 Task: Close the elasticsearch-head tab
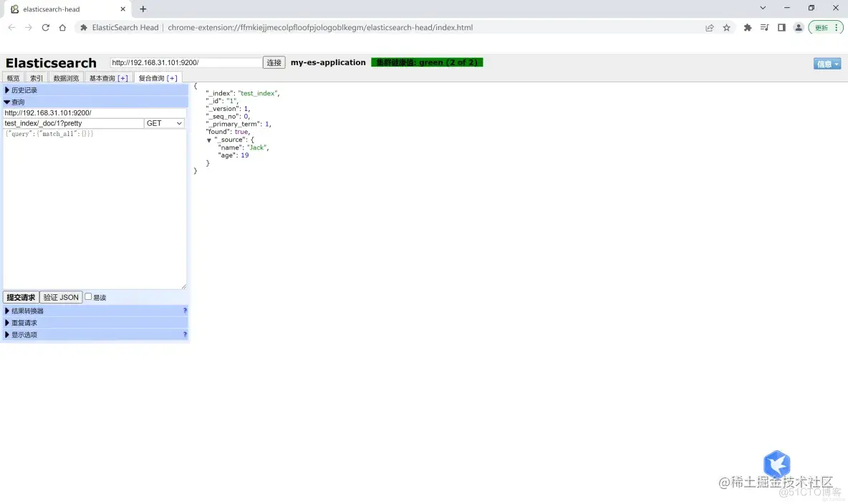122,9
